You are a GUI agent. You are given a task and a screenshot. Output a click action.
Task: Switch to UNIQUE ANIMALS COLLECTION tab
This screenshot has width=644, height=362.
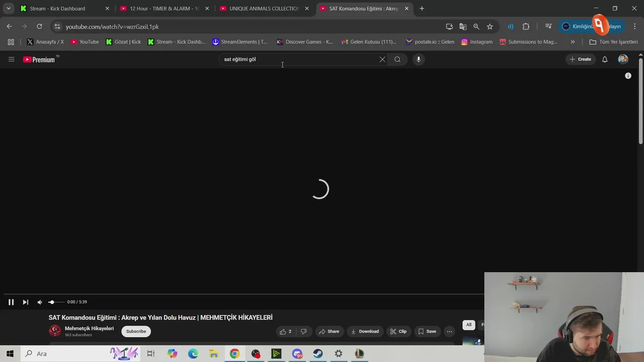(264, 9)
